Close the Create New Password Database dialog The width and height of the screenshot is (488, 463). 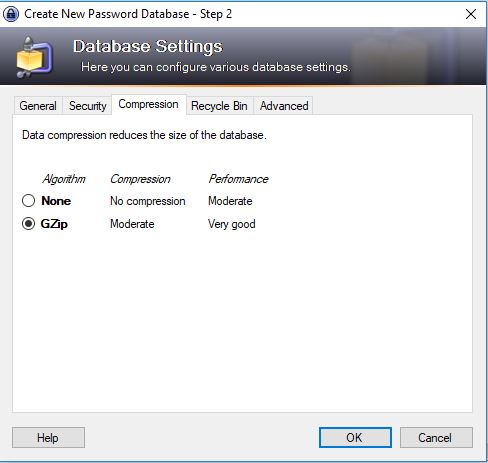[x=471, y=14]
